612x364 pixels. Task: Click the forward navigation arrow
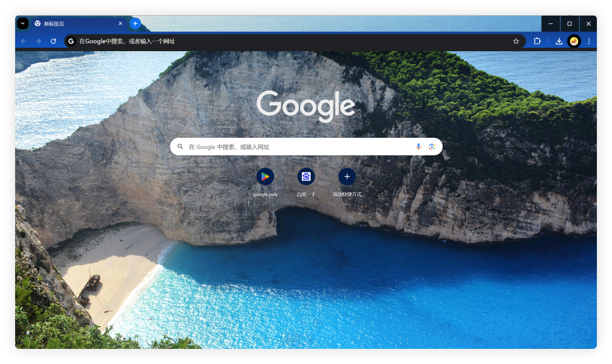tap(38, 41)
